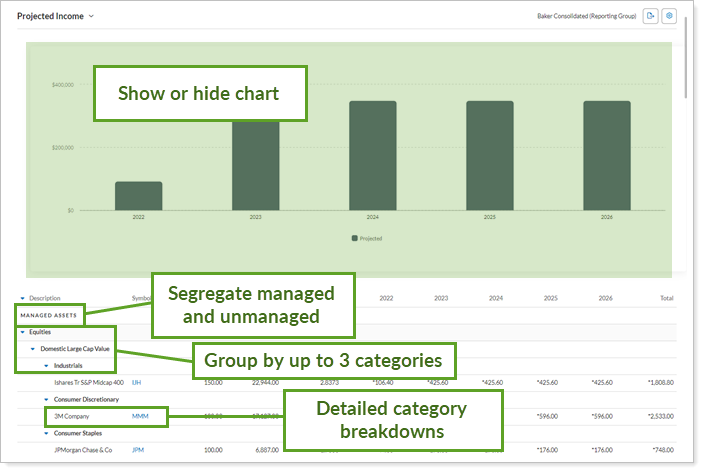Click the 2022 projected income bar
Viewport: 702px width, 476px height.
click(x=138, y=196)
